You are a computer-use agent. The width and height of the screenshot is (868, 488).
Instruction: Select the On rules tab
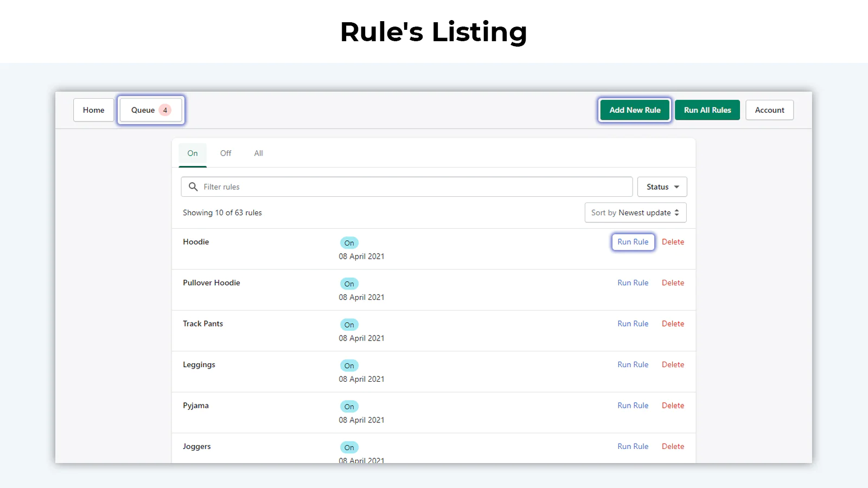click(x=193, y=153)
